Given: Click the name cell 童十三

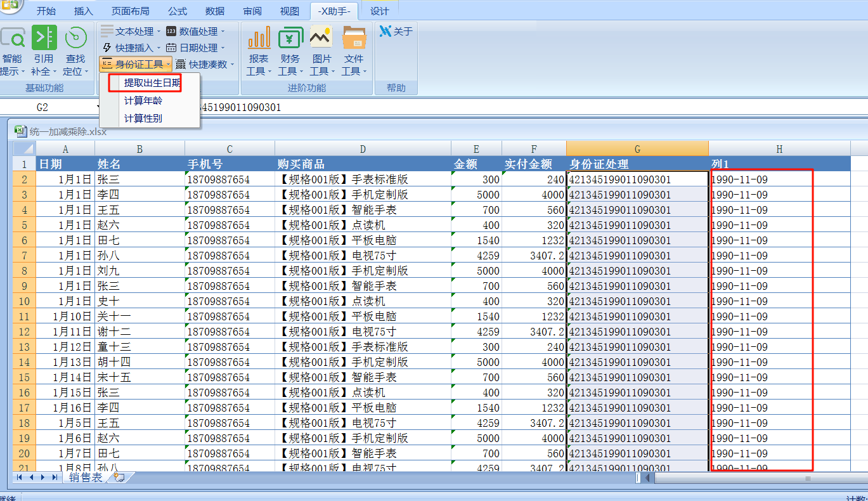Looking at the screenshot, I should point(139,346).
